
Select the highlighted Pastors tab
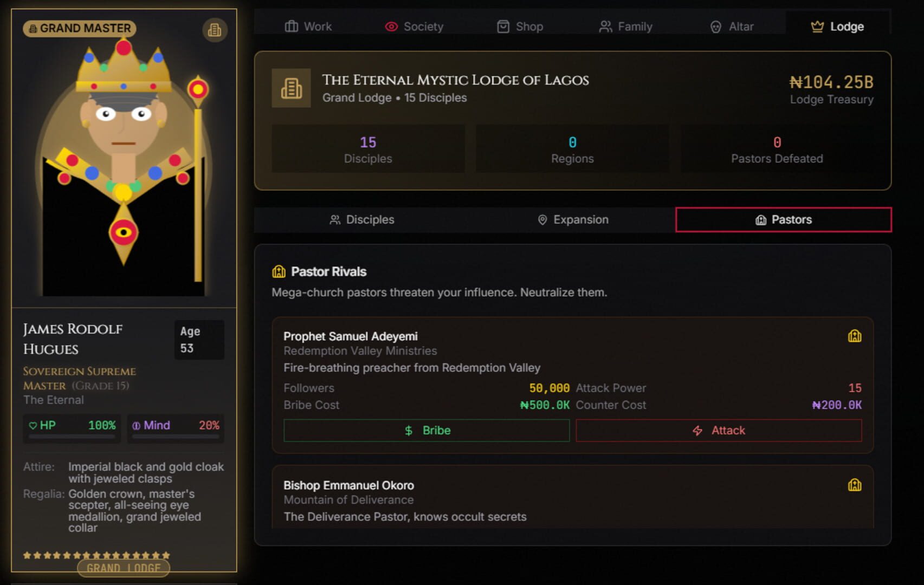[x=783, y=220]
